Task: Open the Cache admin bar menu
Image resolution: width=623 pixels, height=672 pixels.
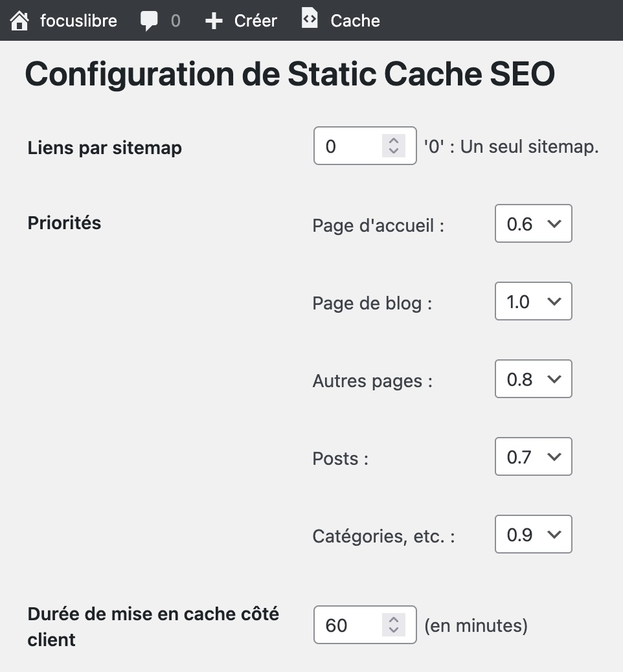Action: 355,21
